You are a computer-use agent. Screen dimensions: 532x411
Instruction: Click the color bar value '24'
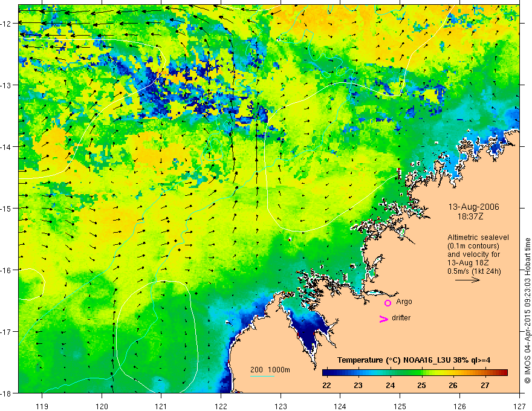(390, 385)
